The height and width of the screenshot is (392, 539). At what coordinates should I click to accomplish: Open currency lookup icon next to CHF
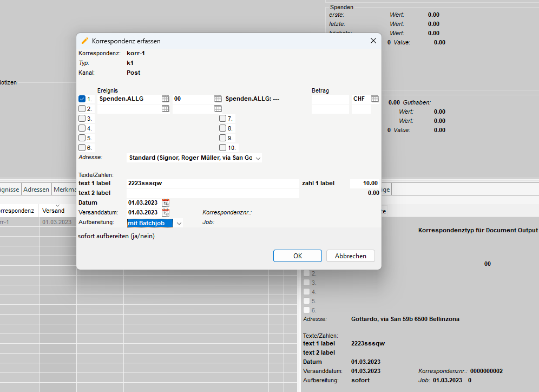(x=374, y=99)
